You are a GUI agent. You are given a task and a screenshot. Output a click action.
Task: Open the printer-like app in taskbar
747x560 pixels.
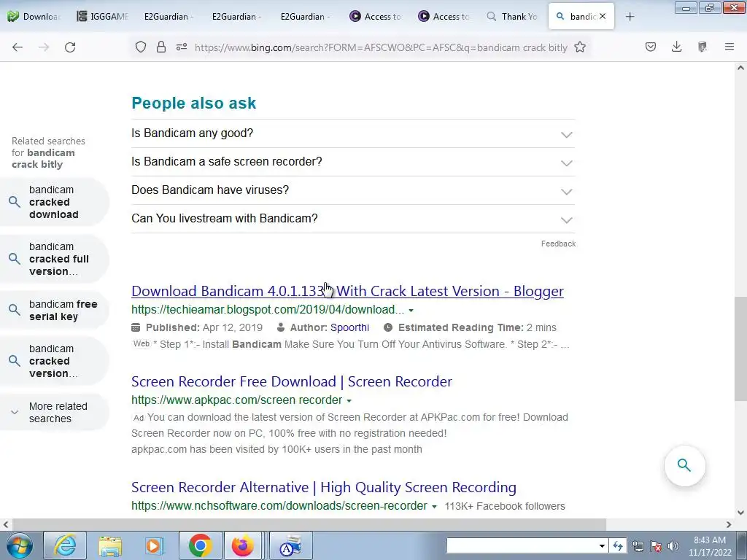click(290, 545)
